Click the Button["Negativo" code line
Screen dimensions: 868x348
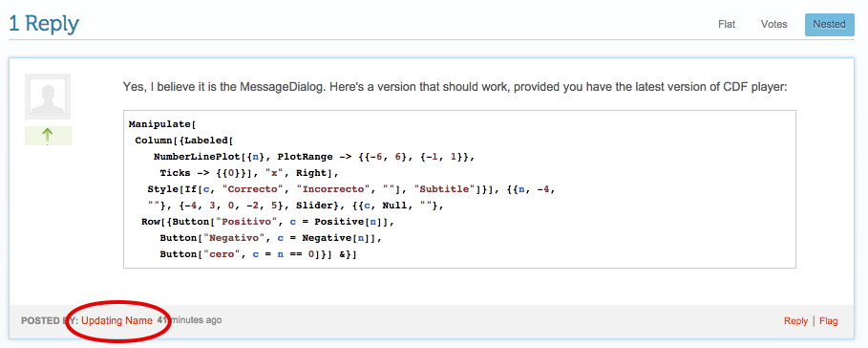click(270, 238)
